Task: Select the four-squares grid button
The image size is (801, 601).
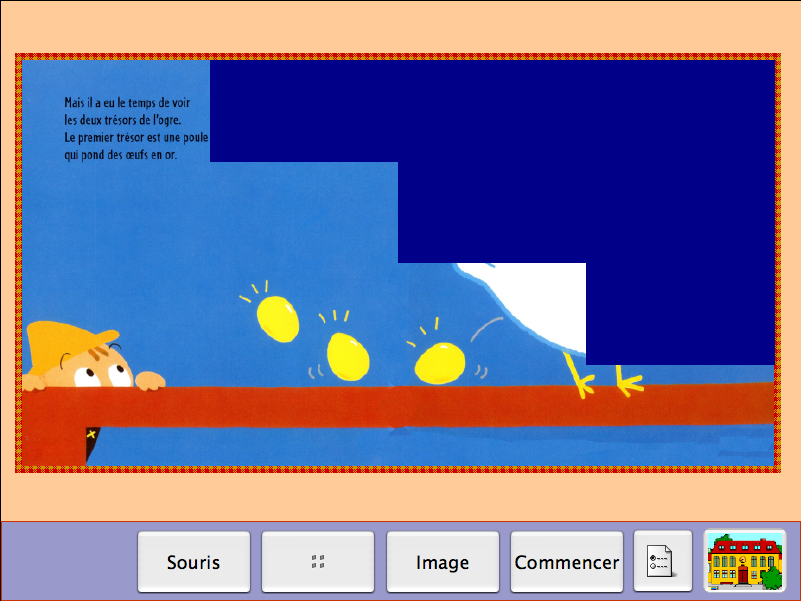Action: point(318,562)
